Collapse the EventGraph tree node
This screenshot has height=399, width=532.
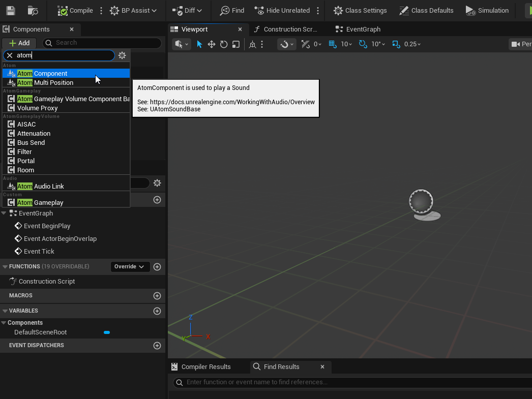coord(4,213)
